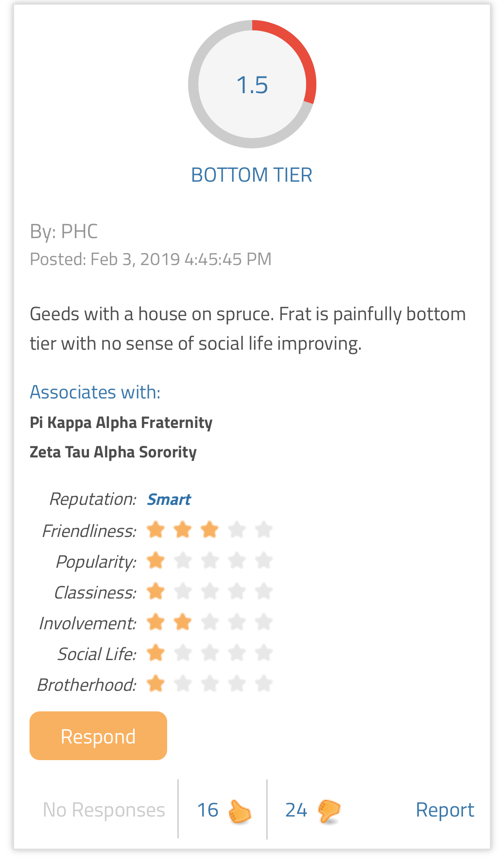Image resolution: width=504 pixels, height=858 pixels.
Task: Click the thumbs down icon
Action: 329,811
